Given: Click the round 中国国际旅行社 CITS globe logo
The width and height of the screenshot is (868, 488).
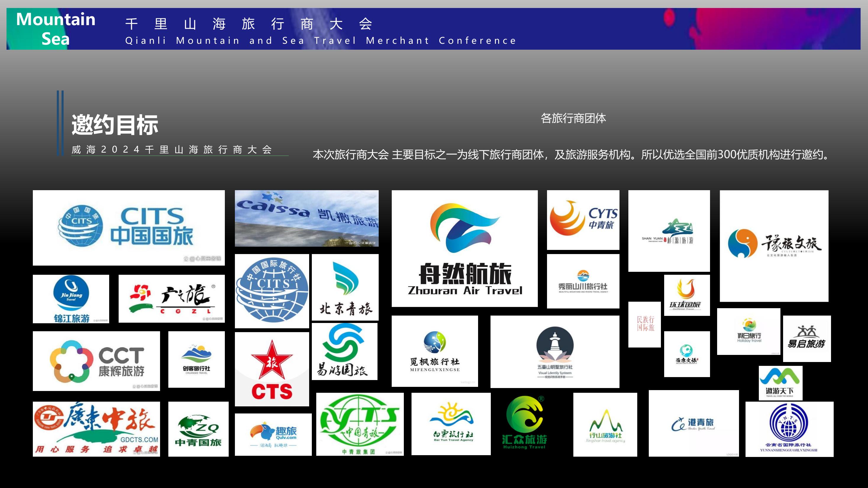Looking at the screenshot, I should pyautogui.click(x=272, y=291).
